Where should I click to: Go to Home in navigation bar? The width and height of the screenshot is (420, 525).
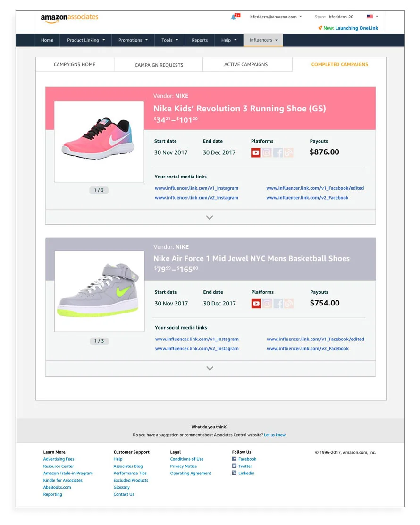tap(47, 40)
